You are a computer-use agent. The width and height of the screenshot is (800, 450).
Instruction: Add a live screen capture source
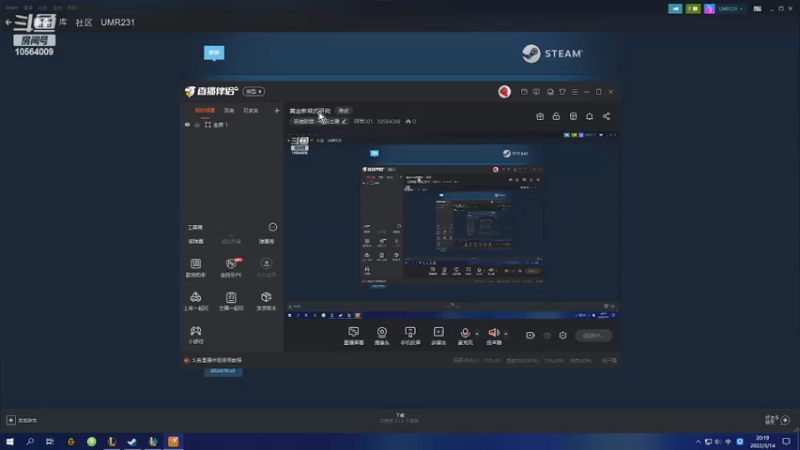(x=354, y=336)
